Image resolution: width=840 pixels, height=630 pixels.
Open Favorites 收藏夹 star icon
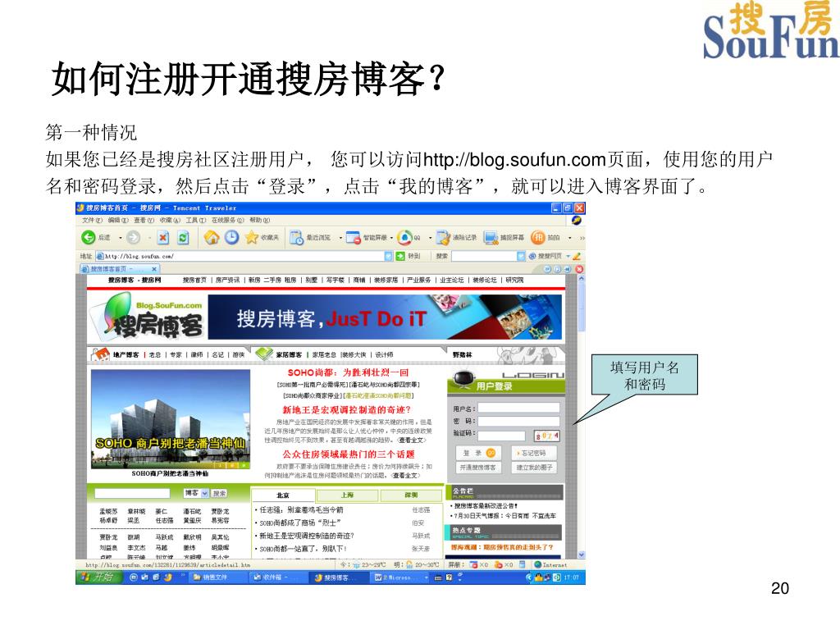[252, 237]
